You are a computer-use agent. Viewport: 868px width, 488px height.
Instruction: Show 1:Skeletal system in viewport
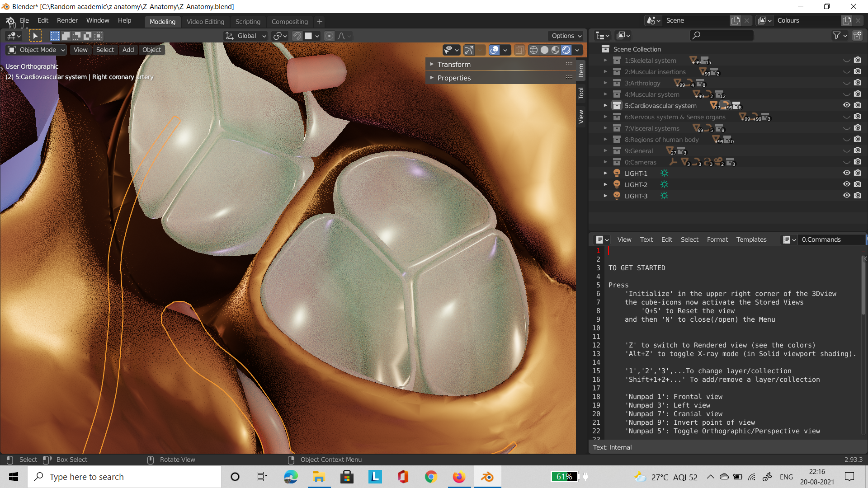point(846,60)
